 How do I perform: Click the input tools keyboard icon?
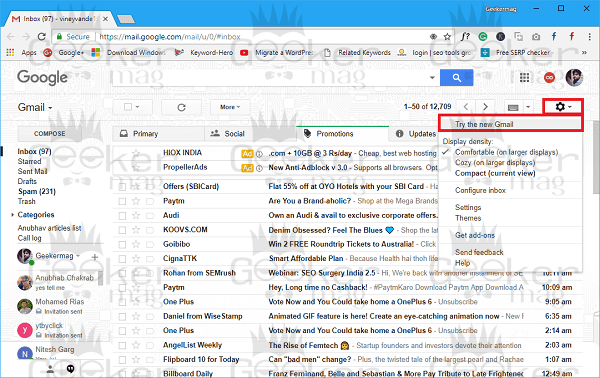513,108
